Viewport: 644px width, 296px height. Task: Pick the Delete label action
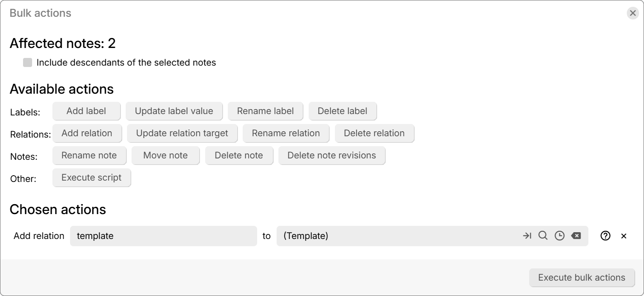coord(343,111)
